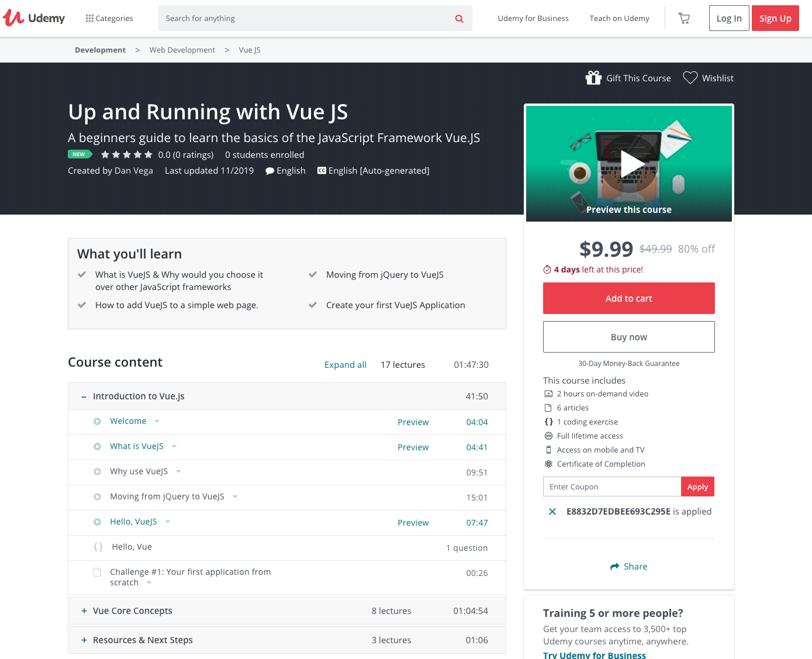Click the closed captions CC icon
This screenshot has width=812, height=659.
[x=322, y=171]
